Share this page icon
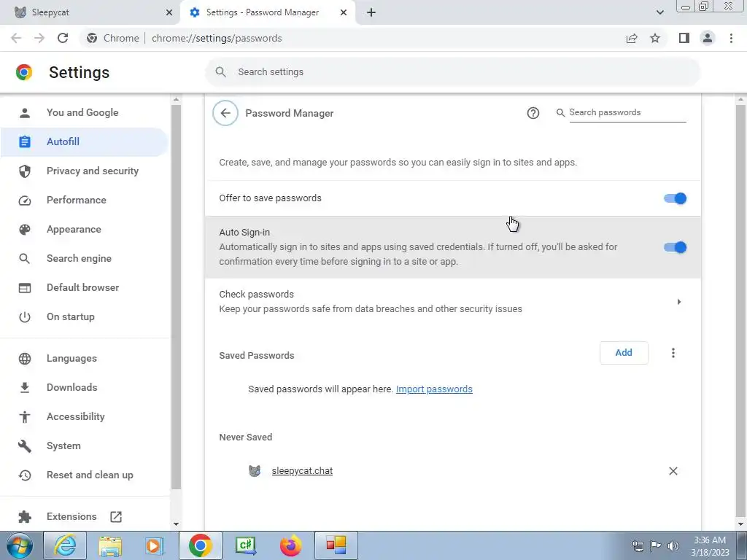The width and height of the screenshot is (747, 560). [632, 38]
